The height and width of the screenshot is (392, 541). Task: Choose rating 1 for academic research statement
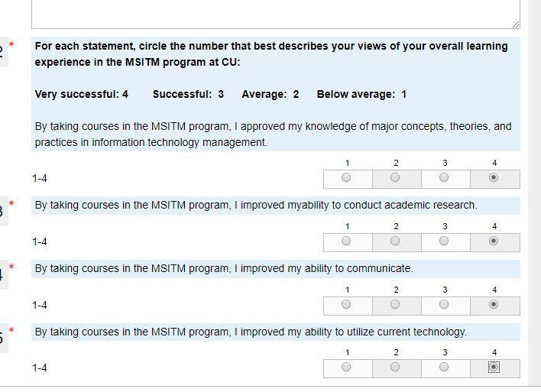tap(346, 241)
